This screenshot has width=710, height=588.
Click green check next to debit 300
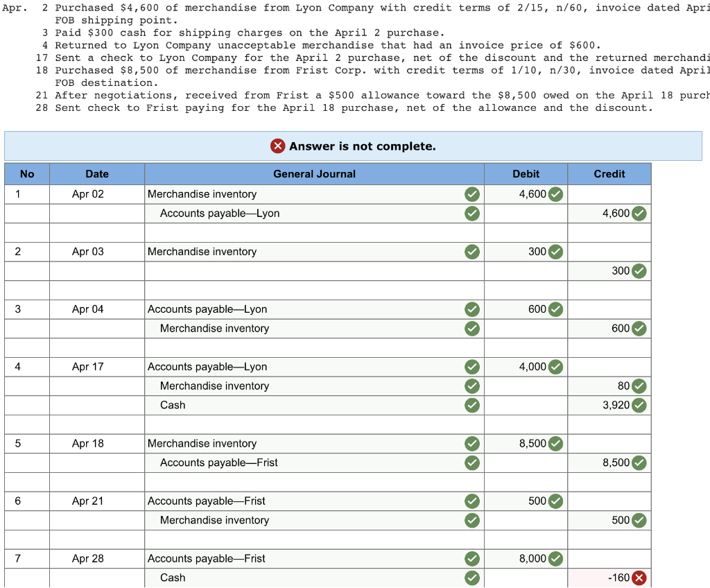tap(555, 252)
